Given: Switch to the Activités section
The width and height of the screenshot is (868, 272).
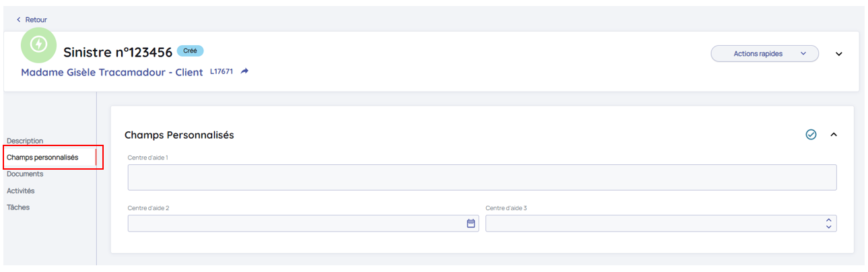Looking at the screenshot, I should [x=21, y=191].
